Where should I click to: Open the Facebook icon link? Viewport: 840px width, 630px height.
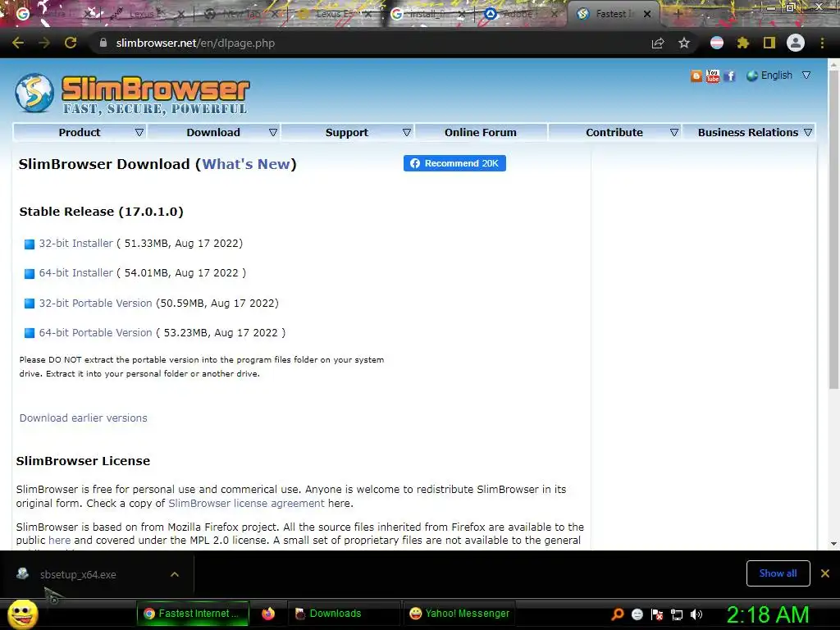729,76
